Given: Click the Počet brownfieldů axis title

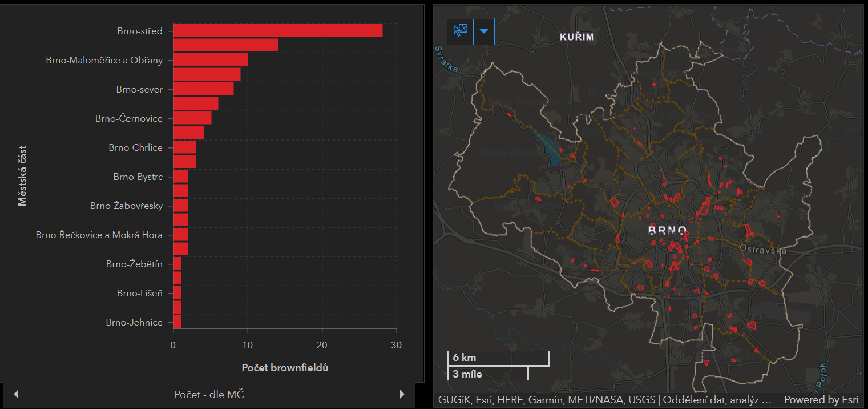Looking at the screenshot, I should click(x=284, y=368).
